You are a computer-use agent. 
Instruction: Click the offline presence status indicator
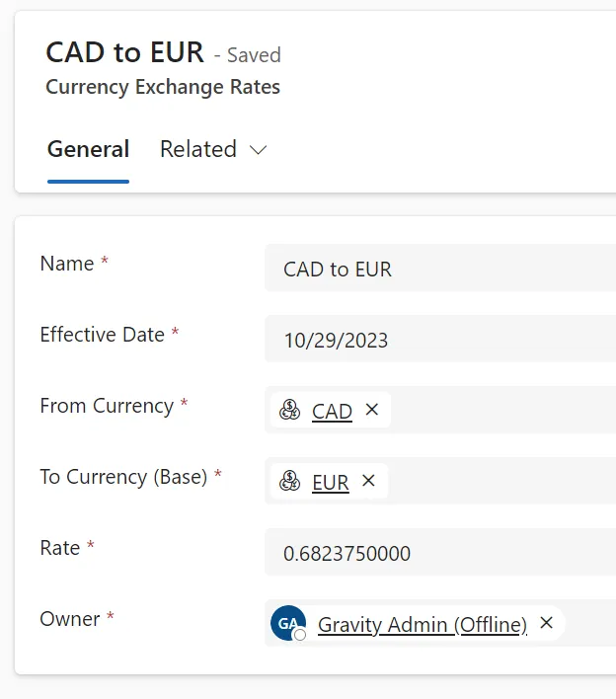[300, 635]
